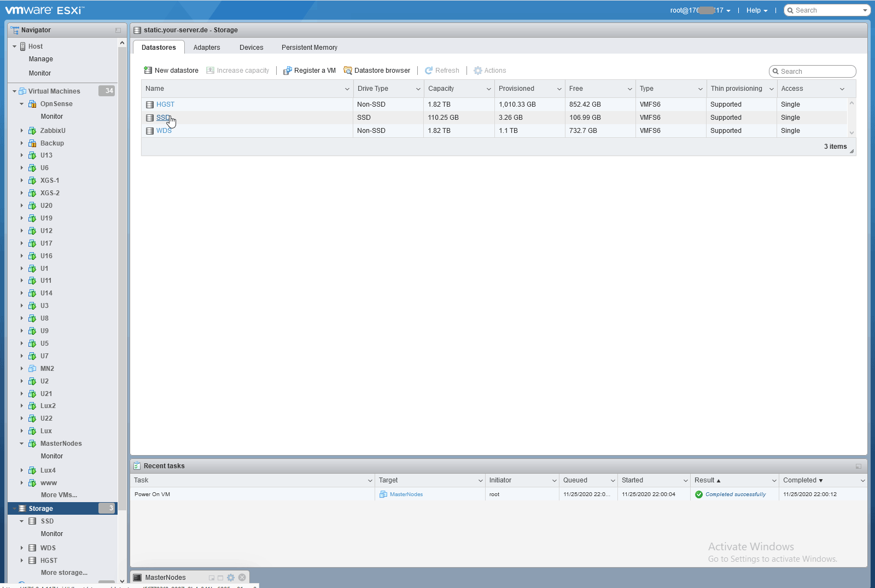This screenshot has height=588, width=875.
Task: Click the HGST storage icon in Navigator
Action: point(32,561)
